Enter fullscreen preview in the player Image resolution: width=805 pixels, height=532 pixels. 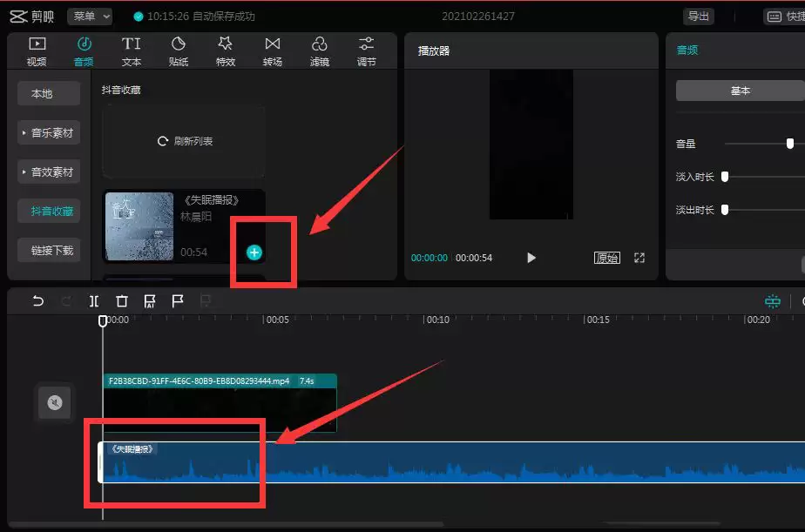point(640,258)
